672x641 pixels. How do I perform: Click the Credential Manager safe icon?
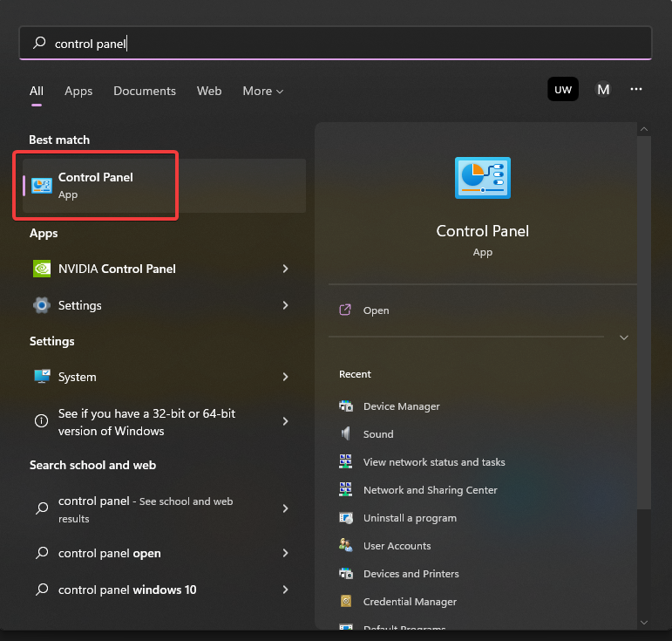[x=345, y=601]
